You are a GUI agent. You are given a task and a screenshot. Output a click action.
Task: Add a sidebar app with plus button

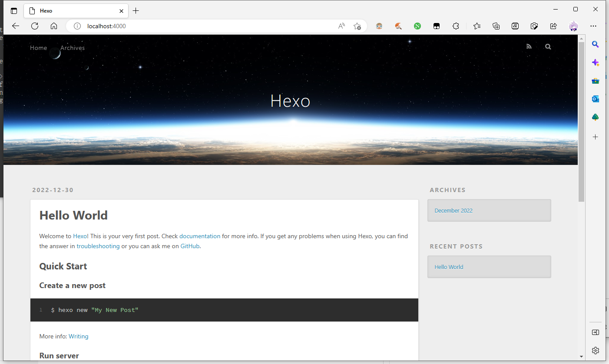(595, 137)
